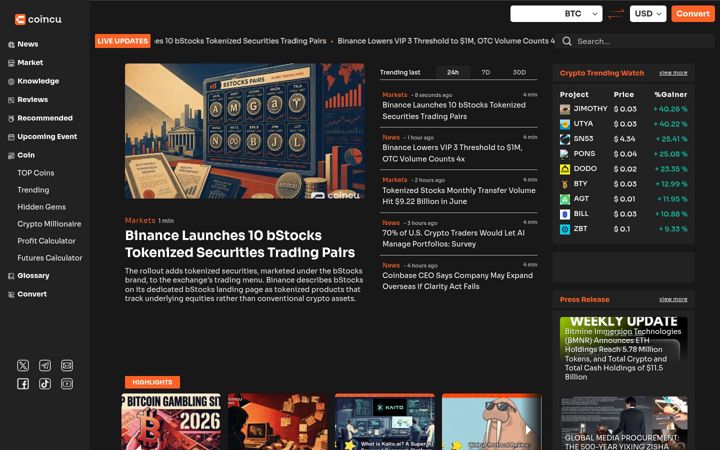Viewport: 720px width, 450px height.
Task: Click the Markets category above main headline
Action: [140, 220]
